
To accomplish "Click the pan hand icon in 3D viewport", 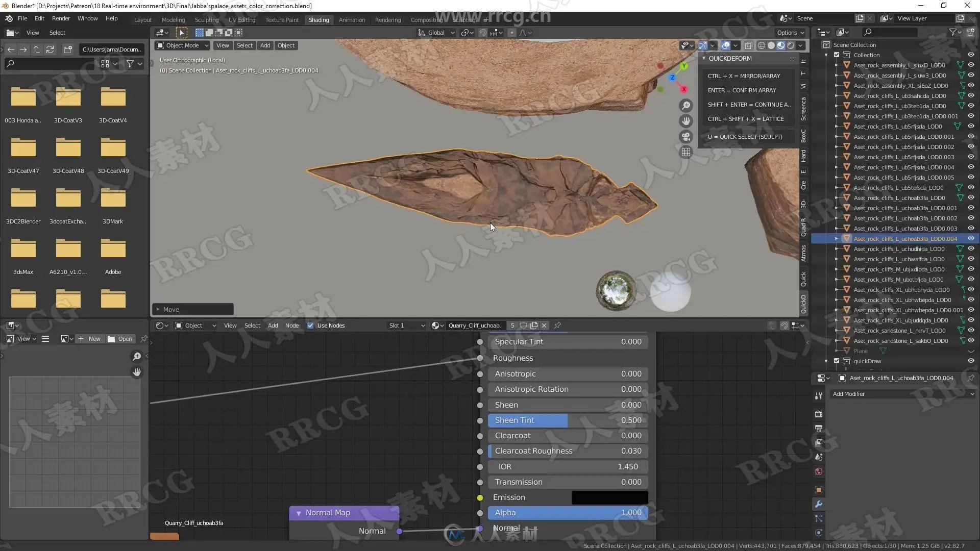I will pyautogui.click(x=686, y=121).
